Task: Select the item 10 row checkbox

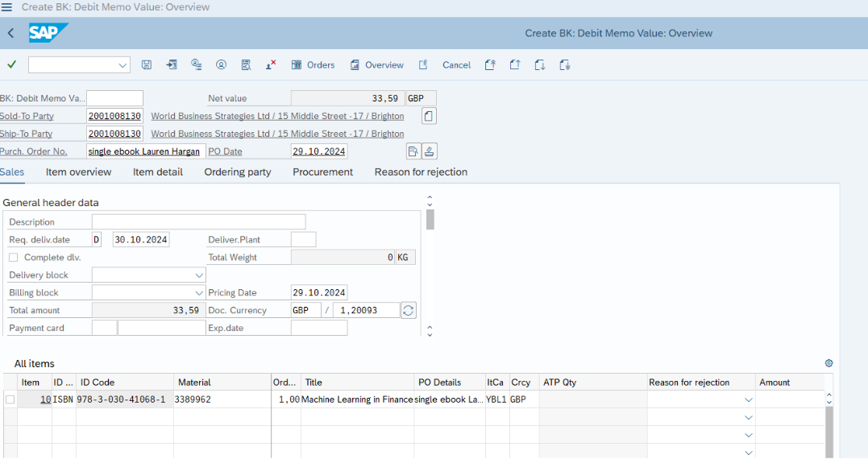Action: [10, 399]
